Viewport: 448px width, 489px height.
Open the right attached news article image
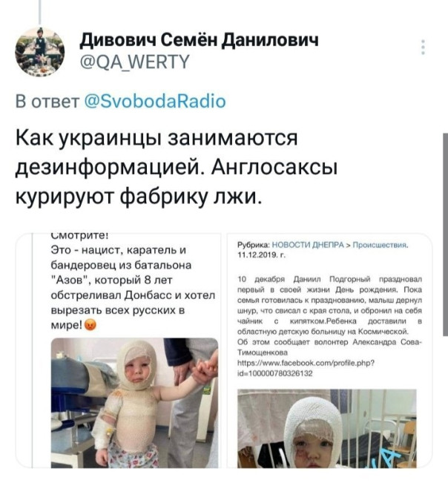329,350
